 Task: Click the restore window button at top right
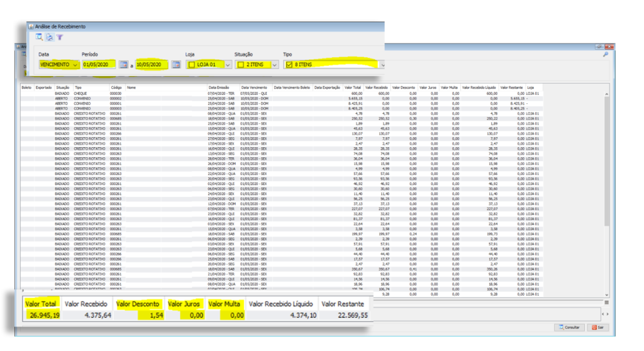click(x=600, y=47)
